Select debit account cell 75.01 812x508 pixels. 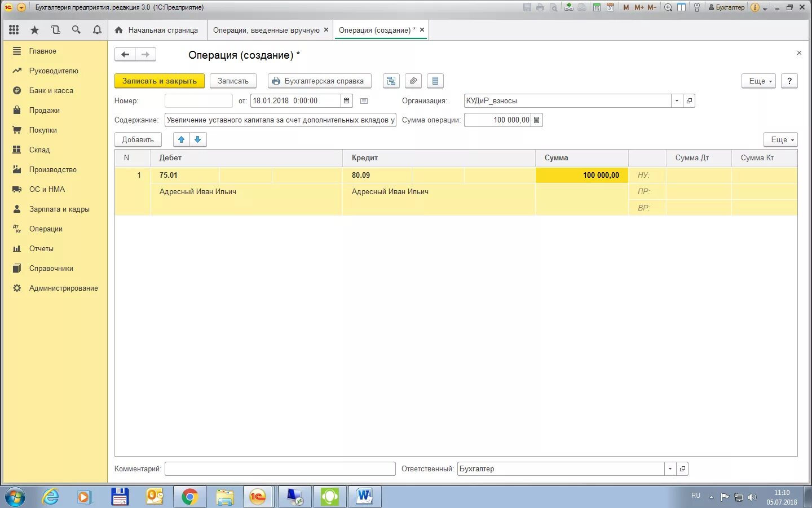tap(184, 175)
